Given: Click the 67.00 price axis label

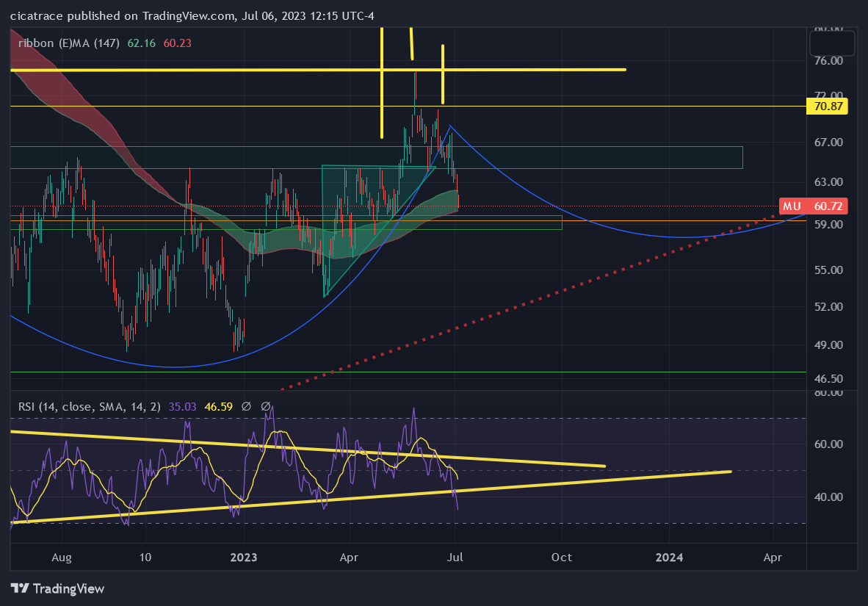Looking at the screenshot, I should point(828,143).
